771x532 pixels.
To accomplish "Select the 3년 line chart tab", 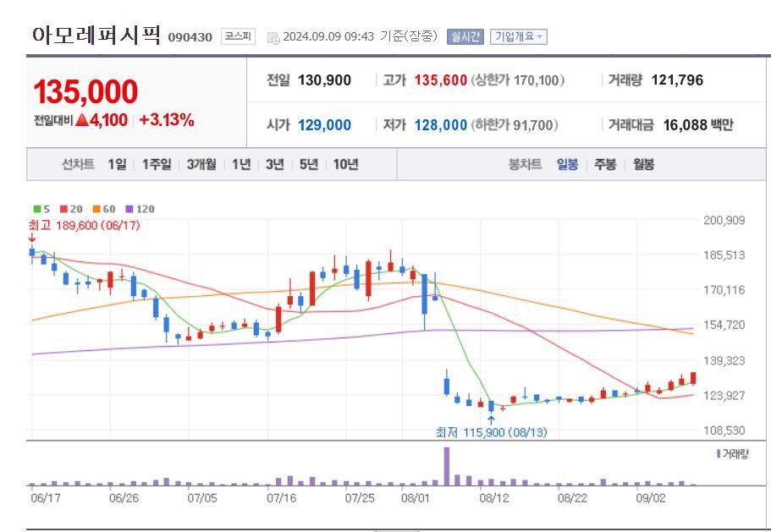I will (275, 164).
